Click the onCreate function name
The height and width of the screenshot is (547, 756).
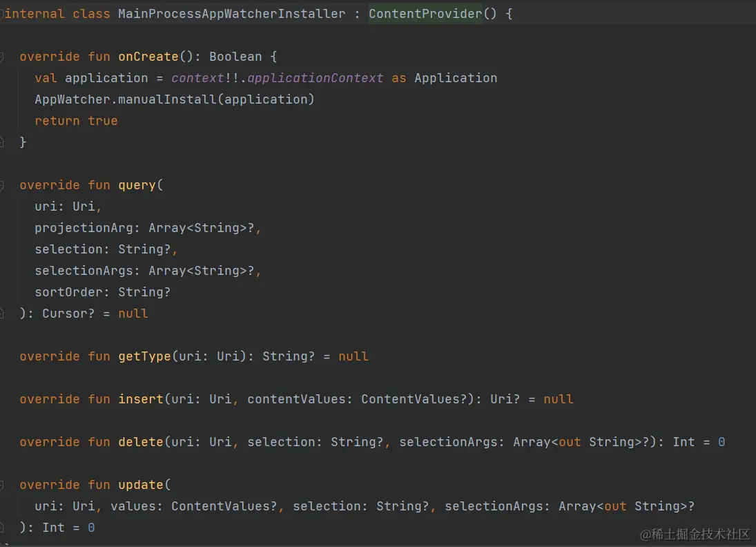[148, 57]
